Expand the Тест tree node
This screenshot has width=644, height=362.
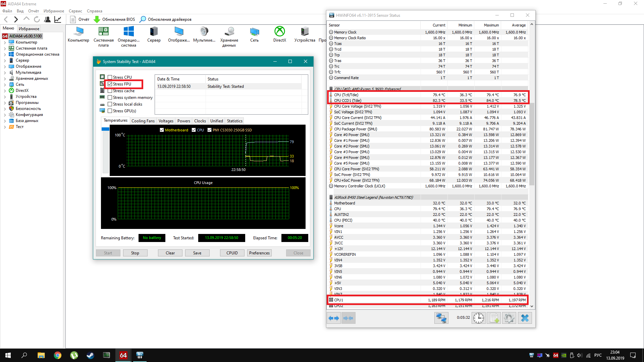5,127
